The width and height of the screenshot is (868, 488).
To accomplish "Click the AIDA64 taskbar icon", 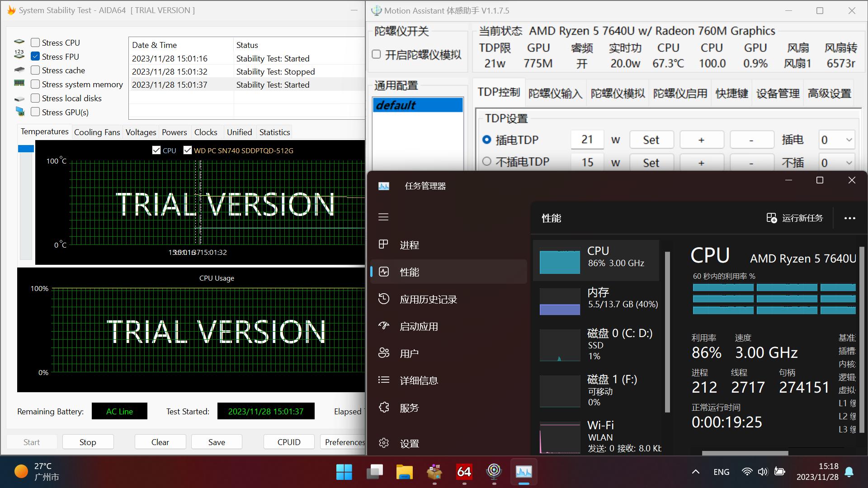I will (x=464, y=472).
